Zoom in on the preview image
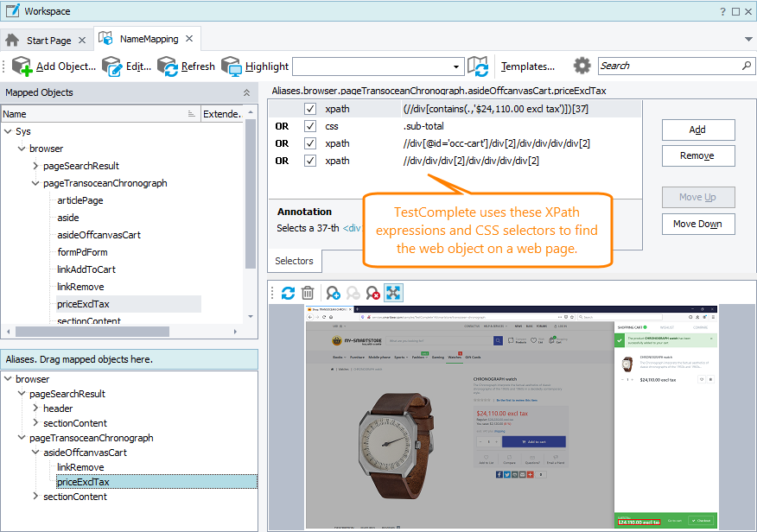Image resolution: width=757 pixels, height=532 pixels. (333, 294)
